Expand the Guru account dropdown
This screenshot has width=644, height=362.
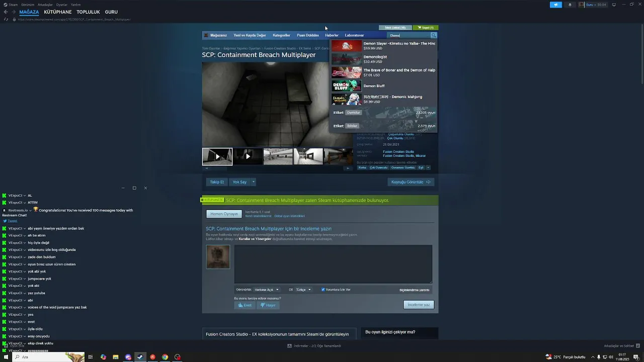[x=592, y=5]
